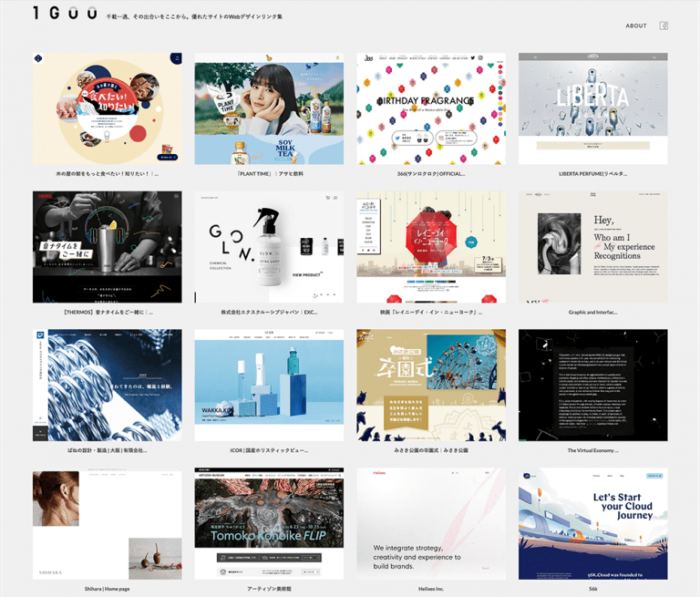This screenshot has width=700, height=597.
Task: Click the '56k' caption
Action: coord(592,589)
